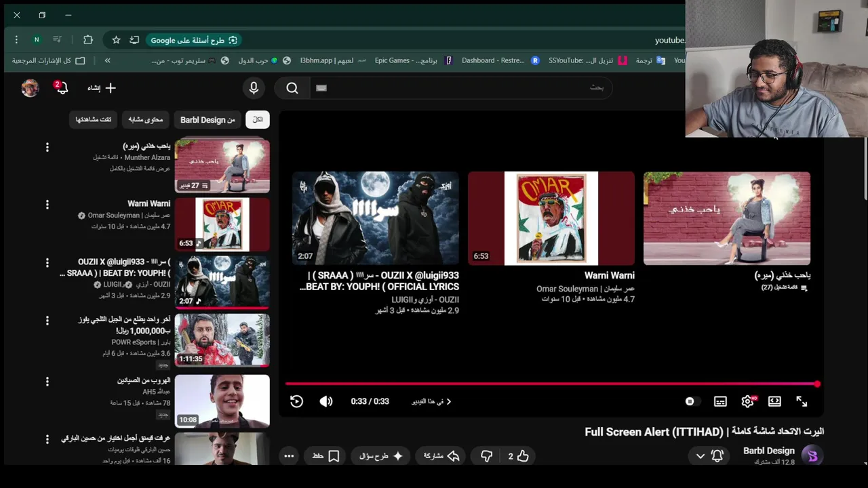Open menu for POWR eSports sidebar video
Viewport: 868px width, 488px height.
click(x=47, y=321)
